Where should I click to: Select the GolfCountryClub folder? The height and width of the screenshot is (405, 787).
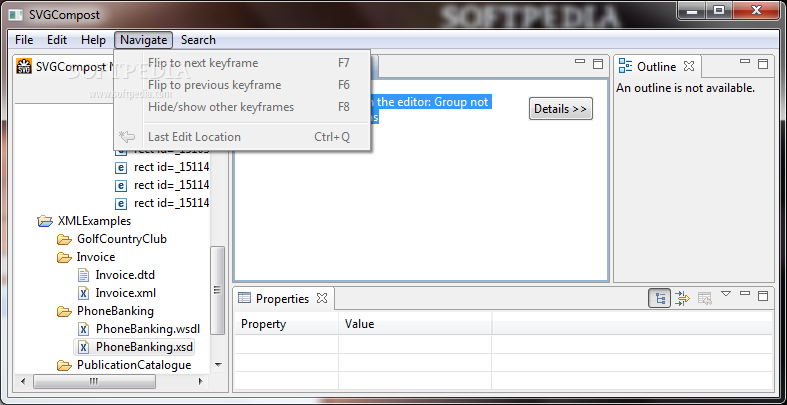pos(121,239)
